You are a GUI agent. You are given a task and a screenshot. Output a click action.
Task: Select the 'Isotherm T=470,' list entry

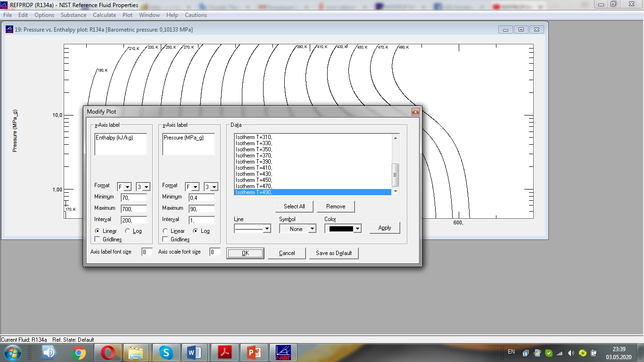pos(313,186)
